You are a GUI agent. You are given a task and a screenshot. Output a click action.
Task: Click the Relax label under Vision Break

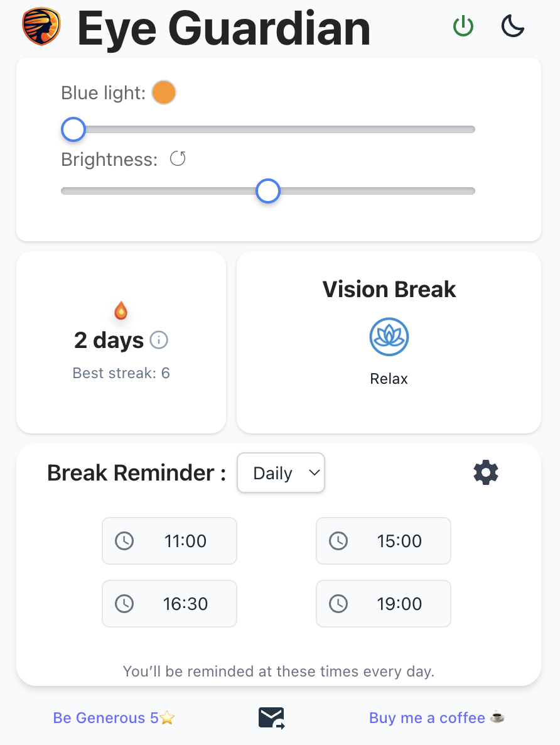(389, 379)
